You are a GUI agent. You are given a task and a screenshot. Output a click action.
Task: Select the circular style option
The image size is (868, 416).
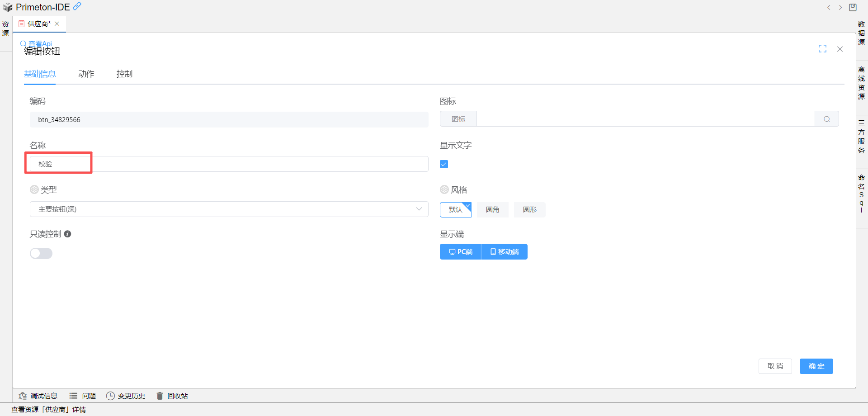click(x=529, y=210)
